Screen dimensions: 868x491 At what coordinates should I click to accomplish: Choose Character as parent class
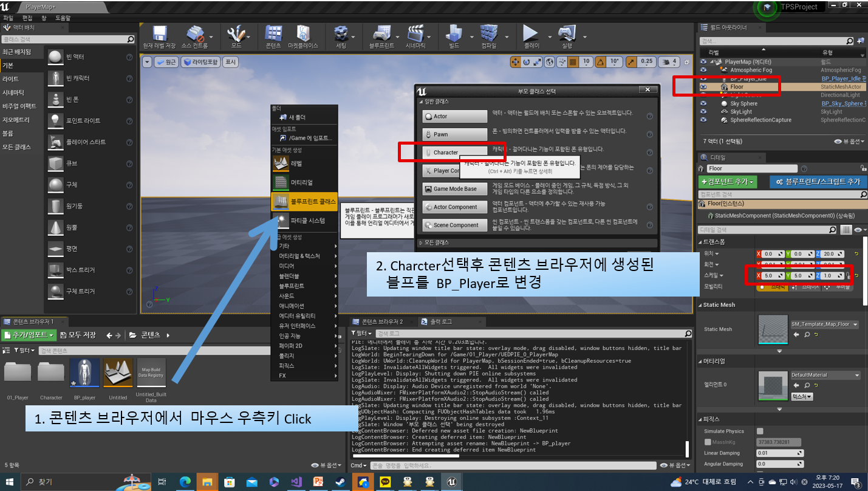[x=455, y=153]
